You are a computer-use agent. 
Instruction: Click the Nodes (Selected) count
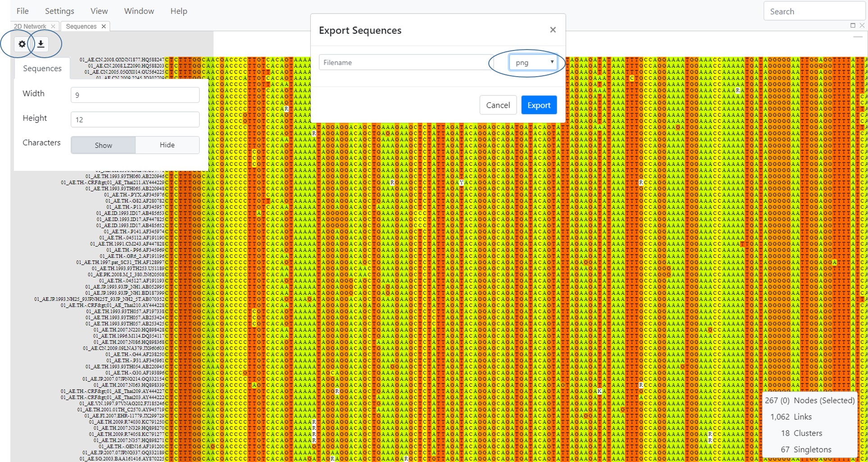[x=809, y=400]
